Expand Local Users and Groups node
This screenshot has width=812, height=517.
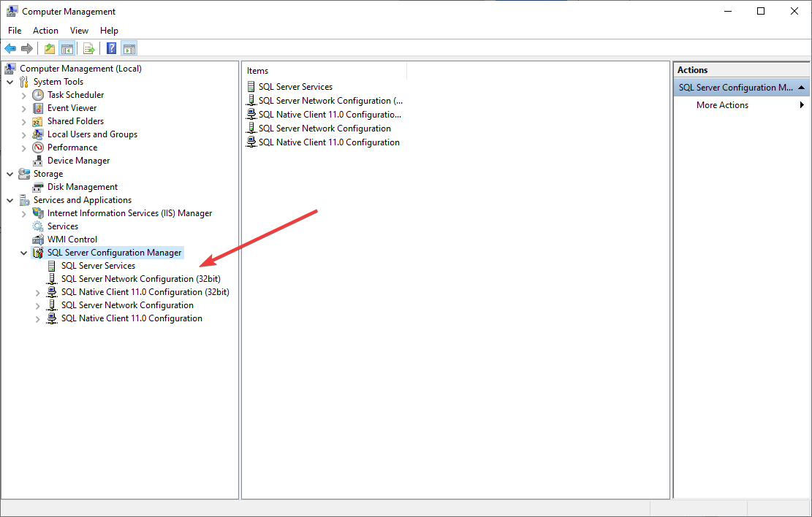23,134
